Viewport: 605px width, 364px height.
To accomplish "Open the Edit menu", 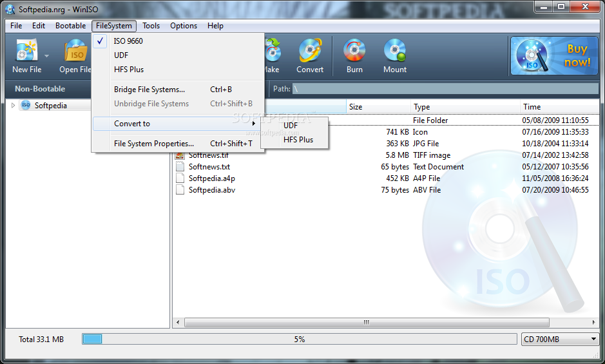I will (39, 26).
